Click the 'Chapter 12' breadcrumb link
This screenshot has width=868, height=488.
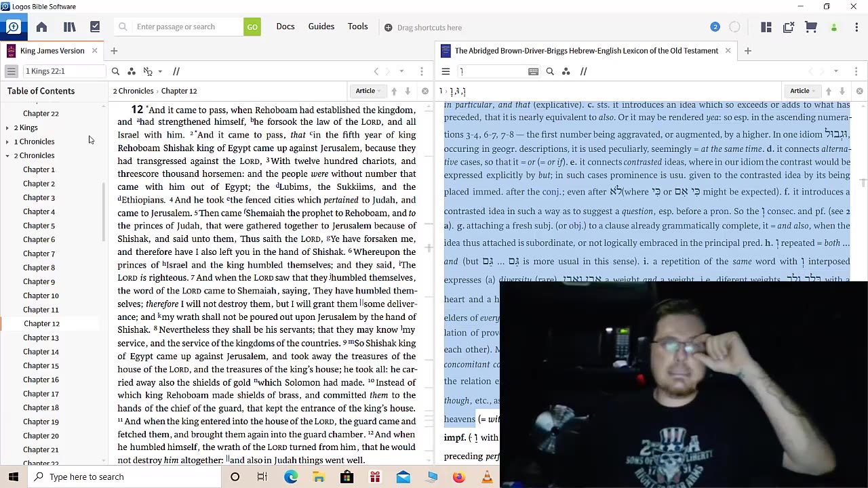pos(179,91)
